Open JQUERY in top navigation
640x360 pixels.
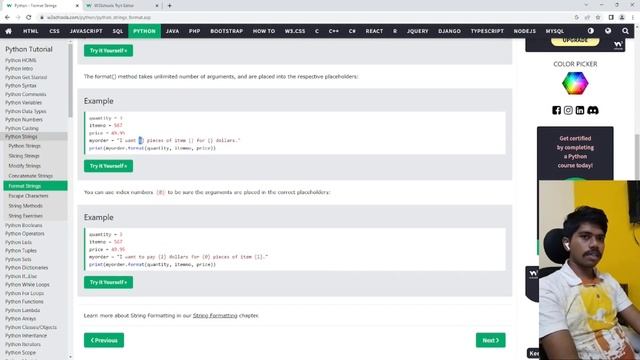click(418, 31)
